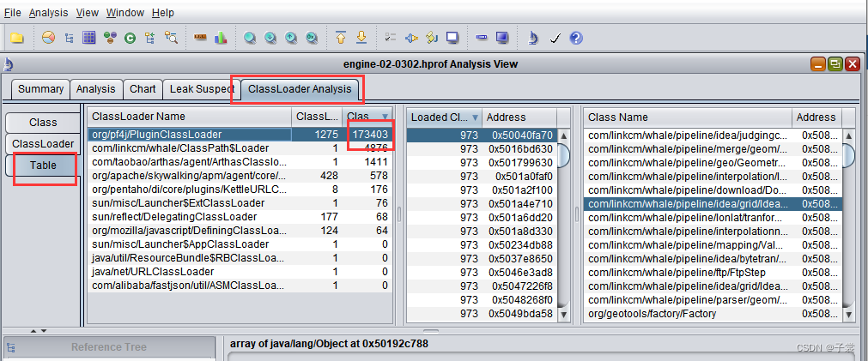Click the black checkmark toolbar icon
This screenshot has width=868, height=361.
(x=555, y=38)
